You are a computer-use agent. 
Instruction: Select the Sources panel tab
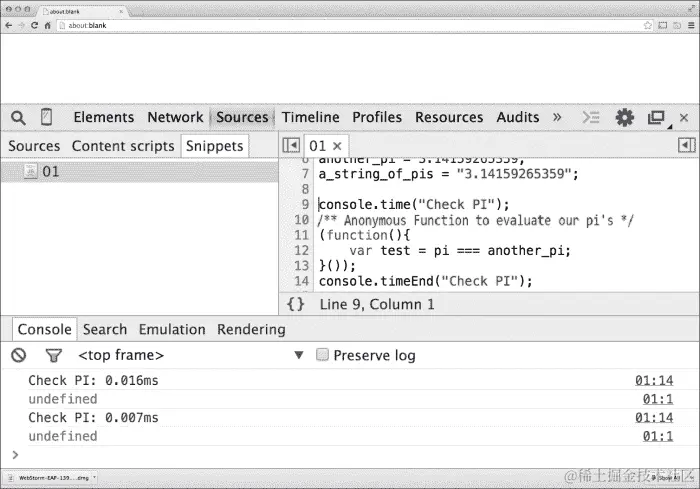coord(242,117)
